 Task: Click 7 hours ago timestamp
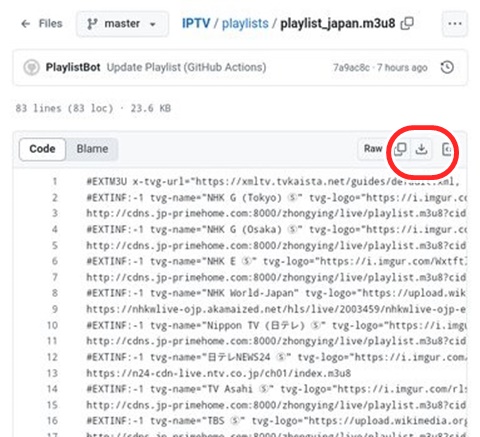pos(402,68)
